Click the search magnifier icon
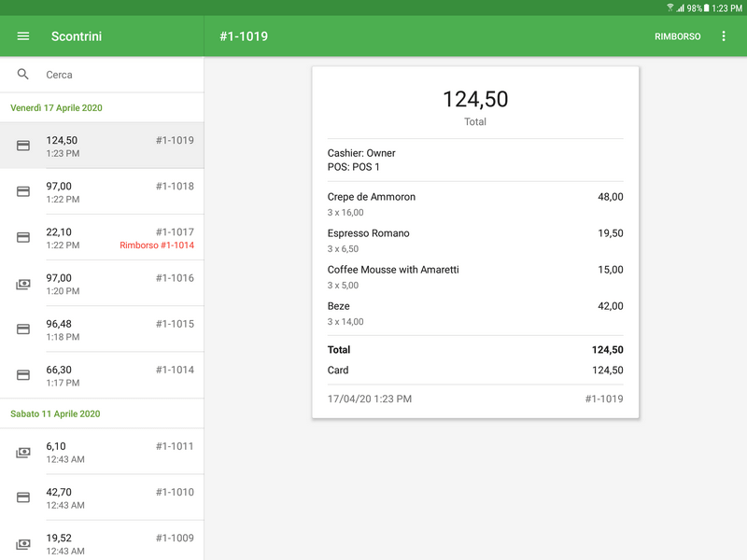Image resolution: width=747 pixels, height=560 pixels. point(23,75)
